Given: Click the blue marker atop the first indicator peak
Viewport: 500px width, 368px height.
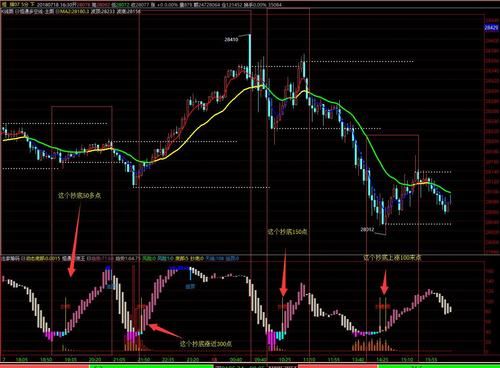Looking at the screenshot, I should coord(108,267).
